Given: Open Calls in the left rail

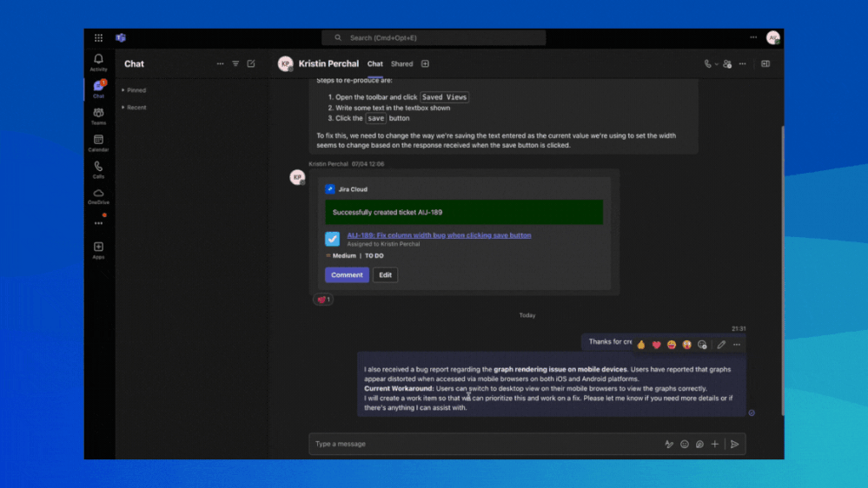Looking at the screenshot, I should click(98, 169).
